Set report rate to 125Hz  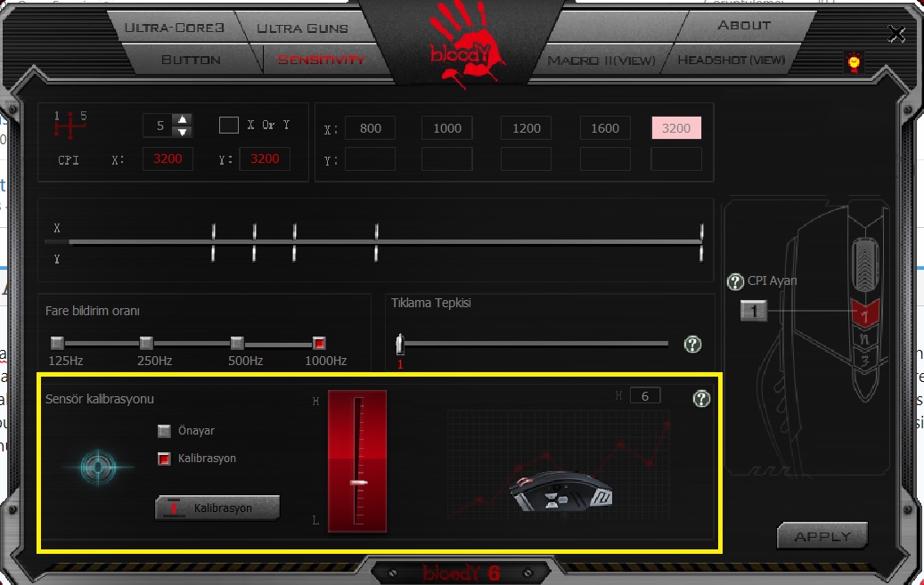tap(57, 343)
